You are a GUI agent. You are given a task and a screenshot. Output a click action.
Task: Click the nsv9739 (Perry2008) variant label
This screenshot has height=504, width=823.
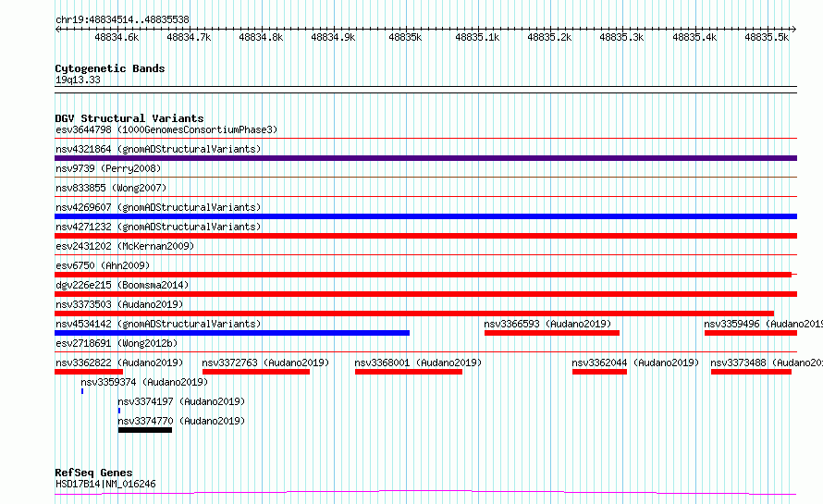[108, 168]
